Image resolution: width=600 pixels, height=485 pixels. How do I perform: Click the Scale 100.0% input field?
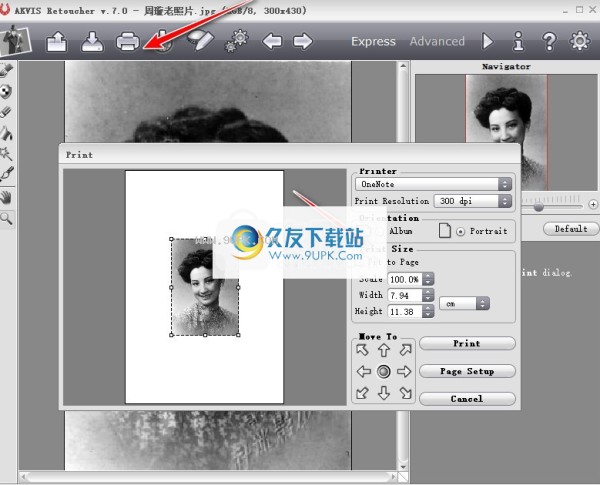[x=405, y=279]
